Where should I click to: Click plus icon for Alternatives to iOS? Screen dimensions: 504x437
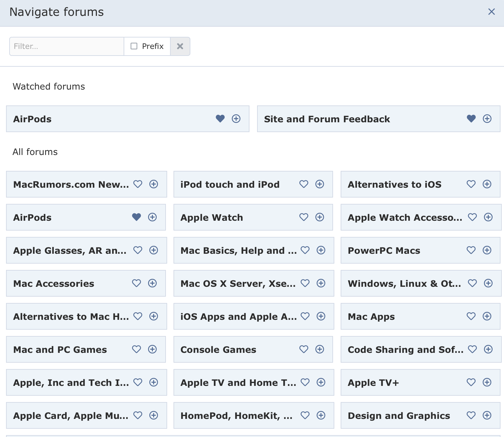pyautogui.click(x=487, y=184)
